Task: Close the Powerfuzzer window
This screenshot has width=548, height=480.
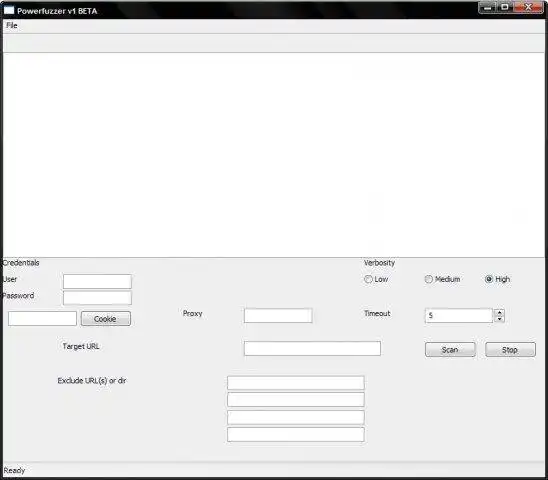Action: point(528,7)
